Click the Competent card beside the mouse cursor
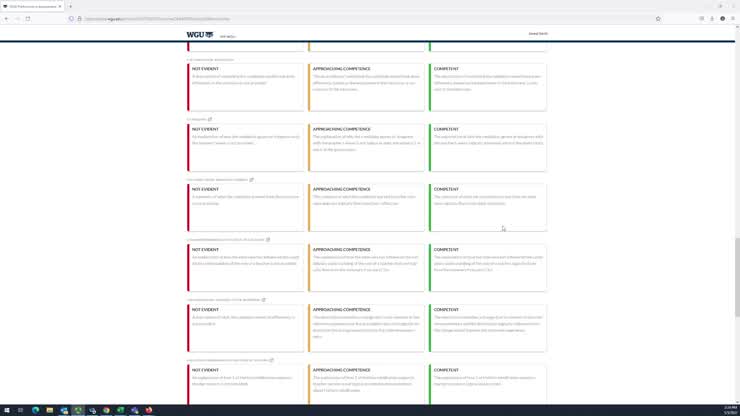 click(487, 207)
